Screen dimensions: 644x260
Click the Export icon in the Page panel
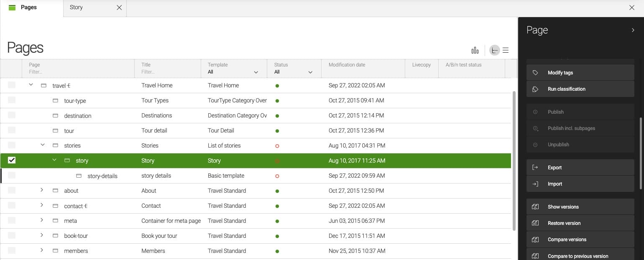click(535, 167)
